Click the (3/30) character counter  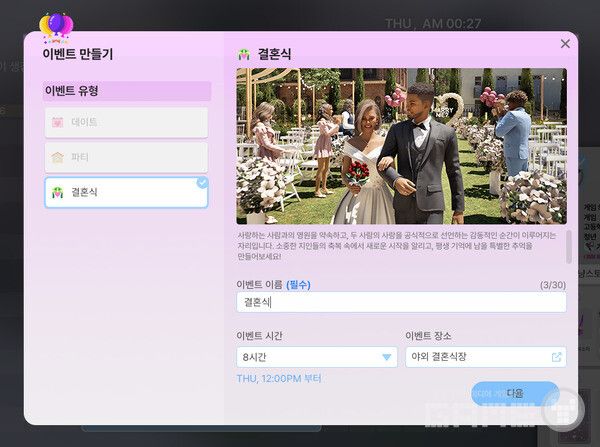(553, 285)
